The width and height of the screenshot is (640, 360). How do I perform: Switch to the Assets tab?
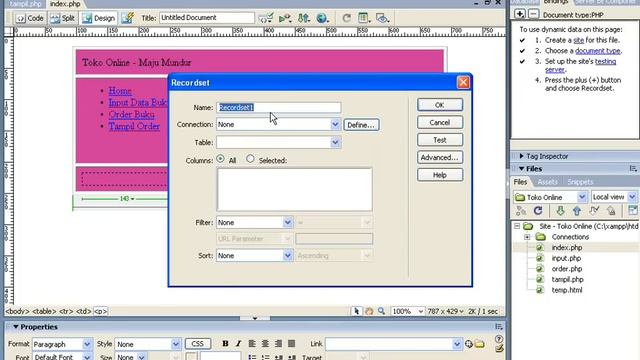[x=547, y=182]
